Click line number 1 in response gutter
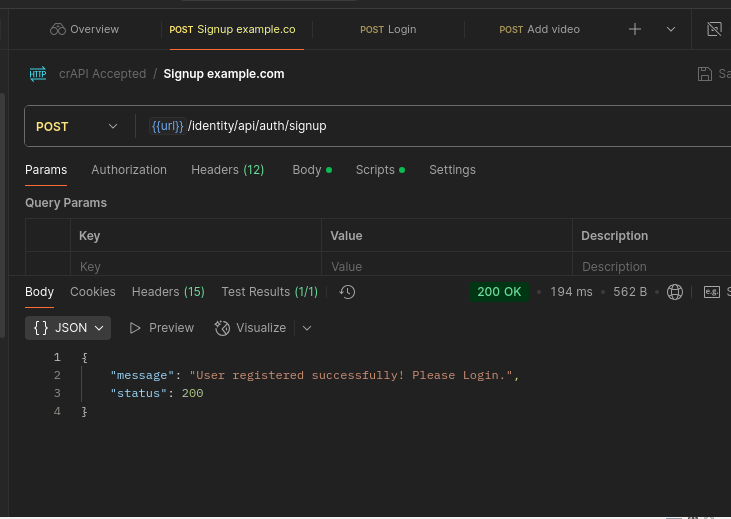731x519 pixels. click(57, 358)
